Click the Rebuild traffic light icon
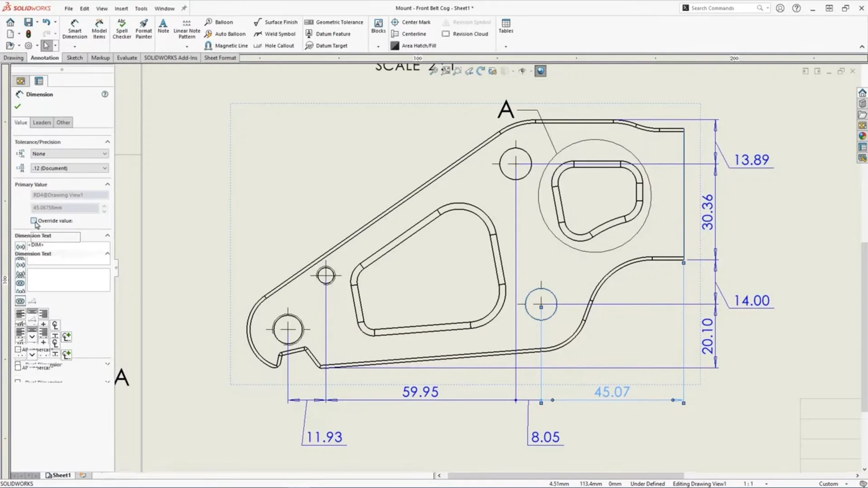This screenshot has width=868, height=488. point(28,34)
